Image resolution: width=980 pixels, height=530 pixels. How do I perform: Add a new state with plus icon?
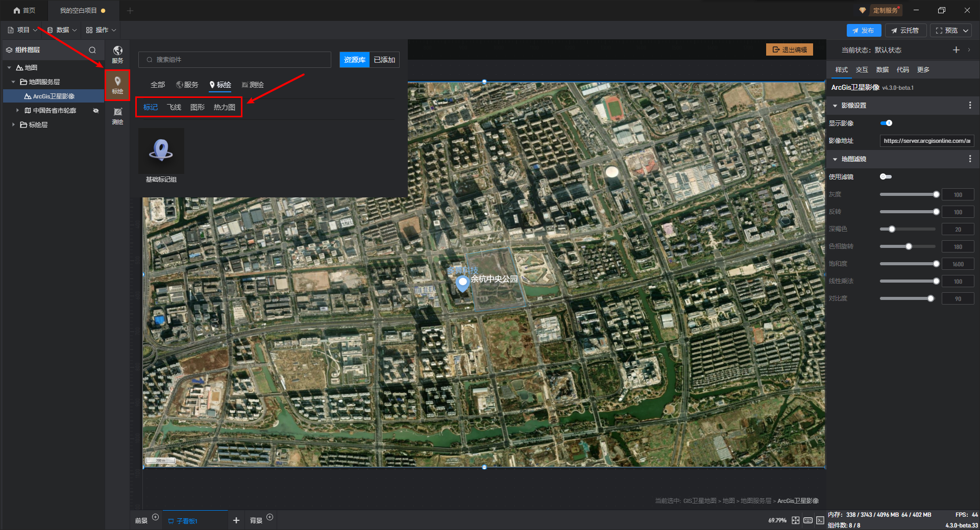pos(956,50)
